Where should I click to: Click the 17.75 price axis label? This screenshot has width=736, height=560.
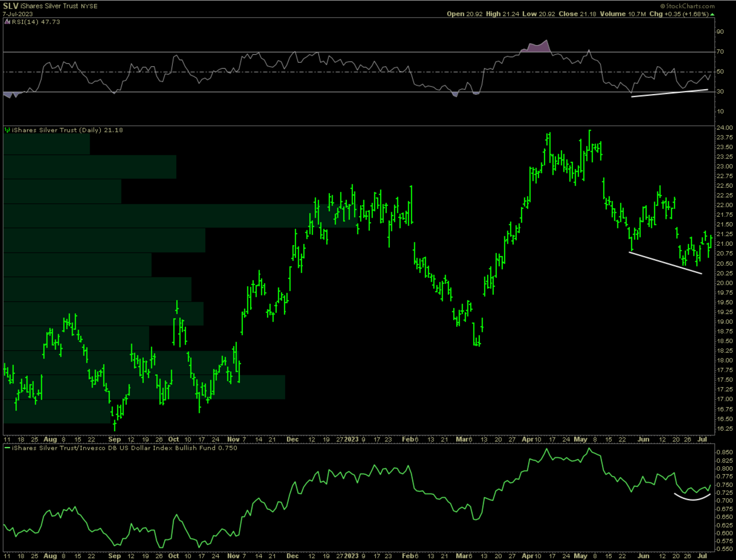(x=725, y=370)
